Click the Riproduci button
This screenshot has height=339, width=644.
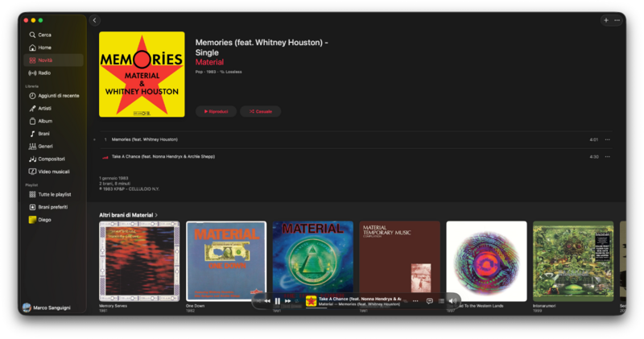tap(216, 111)
